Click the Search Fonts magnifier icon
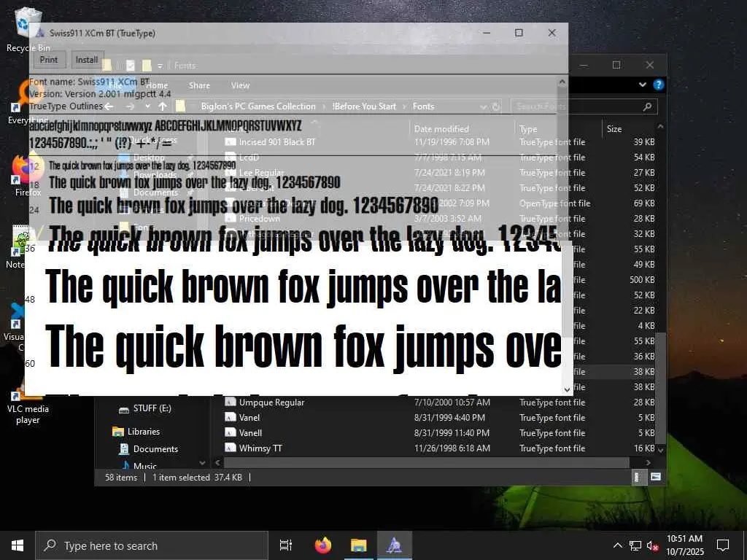 click(x=647, y=106)
